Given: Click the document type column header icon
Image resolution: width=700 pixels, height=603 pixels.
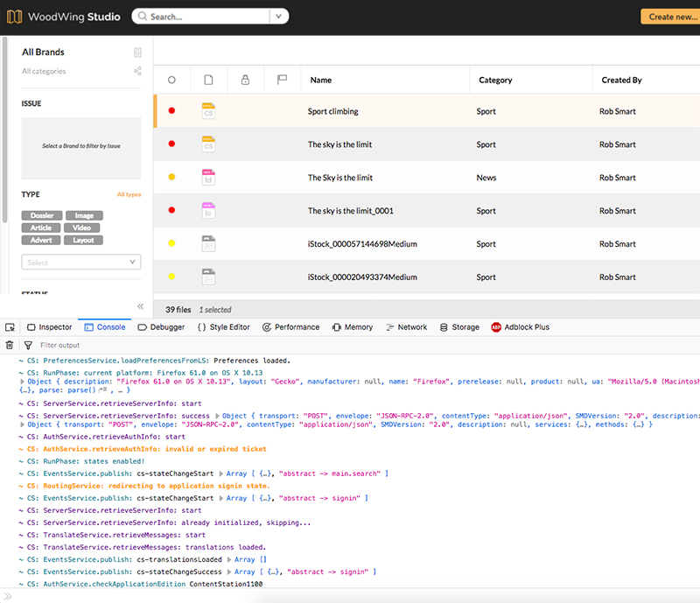Looking at the screenshot, I should 208,80.
